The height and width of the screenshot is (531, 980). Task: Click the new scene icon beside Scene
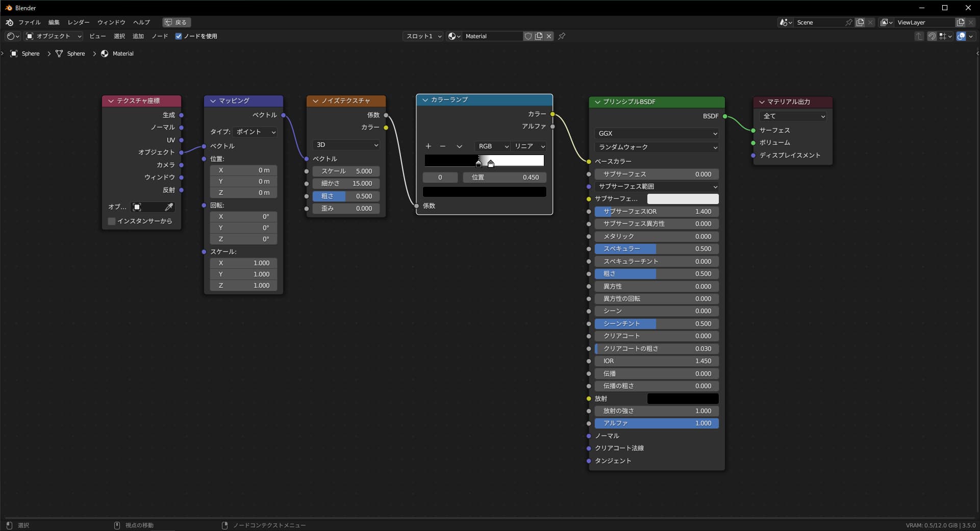point(860,22)
